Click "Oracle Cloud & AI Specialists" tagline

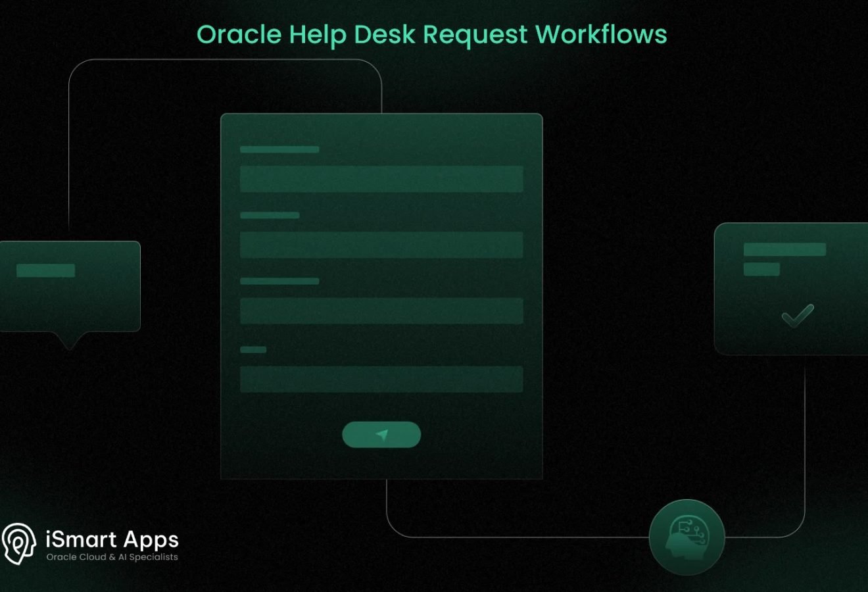(112, 557)
